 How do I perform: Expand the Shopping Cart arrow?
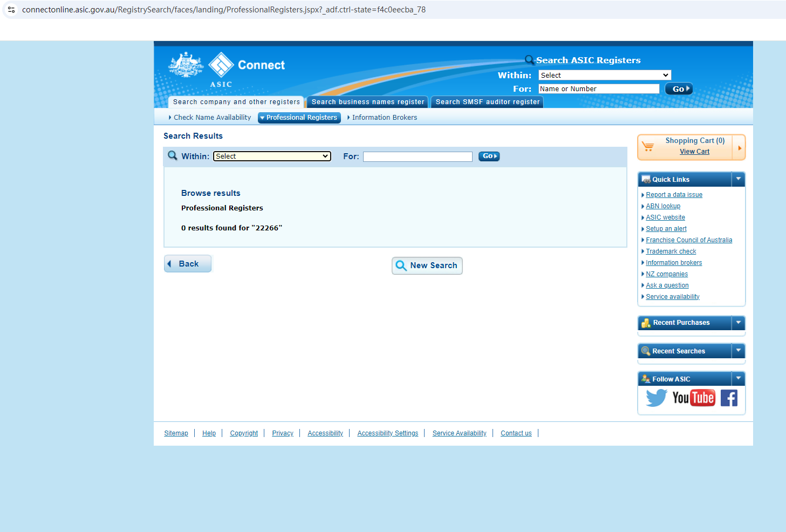[739, 148]
